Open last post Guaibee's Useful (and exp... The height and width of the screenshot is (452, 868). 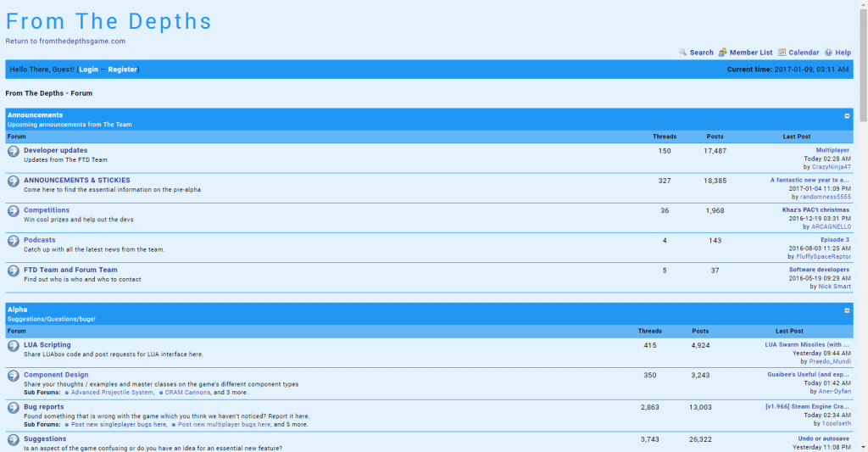click(x=808, y=375)
